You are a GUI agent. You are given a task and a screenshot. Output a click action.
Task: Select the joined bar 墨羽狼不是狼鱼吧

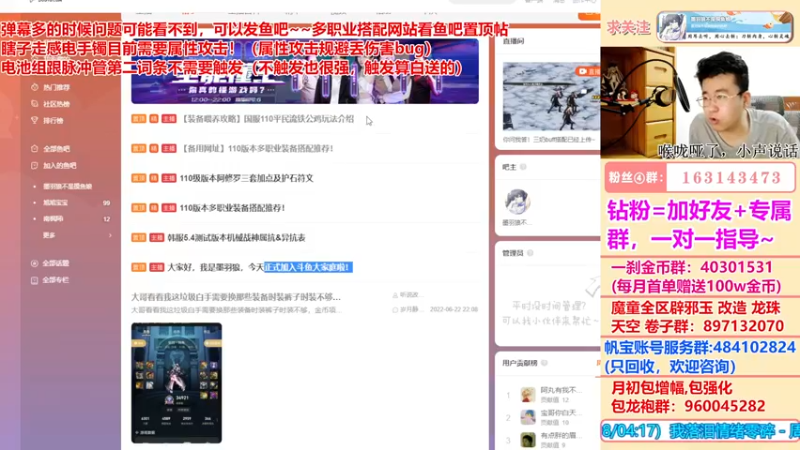click(x=67, y=187)
